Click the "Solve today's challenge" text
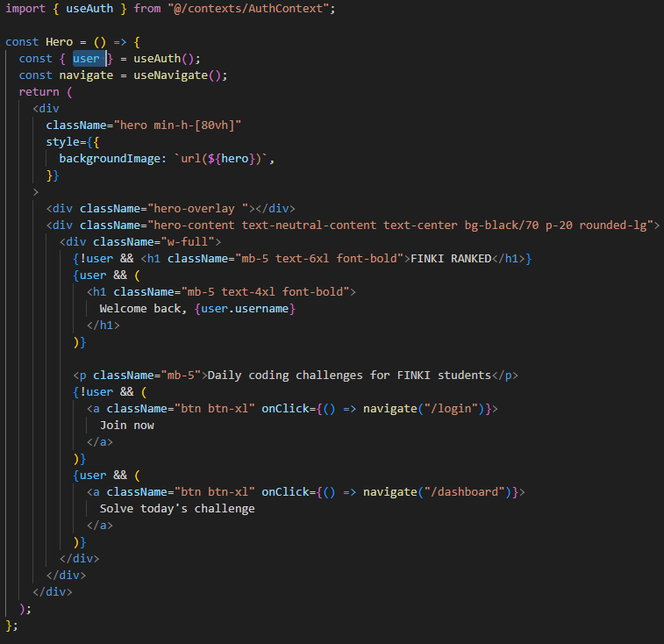 point(176,508)
